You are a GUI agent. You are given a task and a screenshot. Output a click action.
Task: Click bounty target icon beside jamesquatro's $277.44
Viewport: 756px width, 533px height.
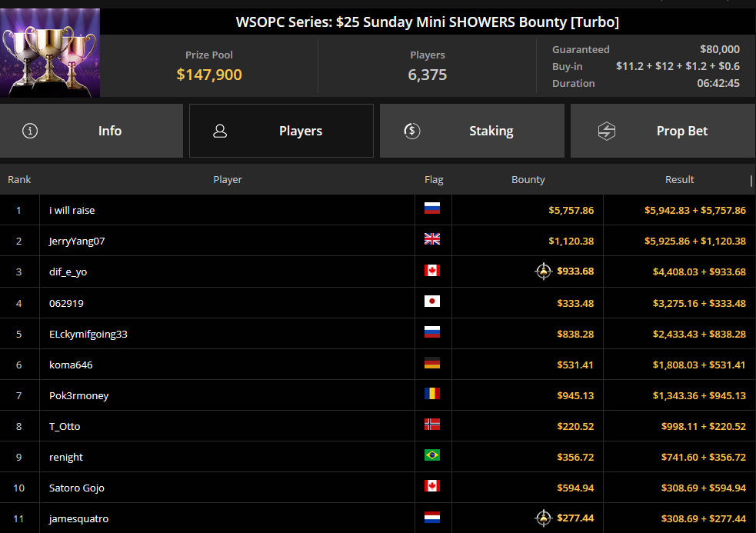(x=544, y=518)
